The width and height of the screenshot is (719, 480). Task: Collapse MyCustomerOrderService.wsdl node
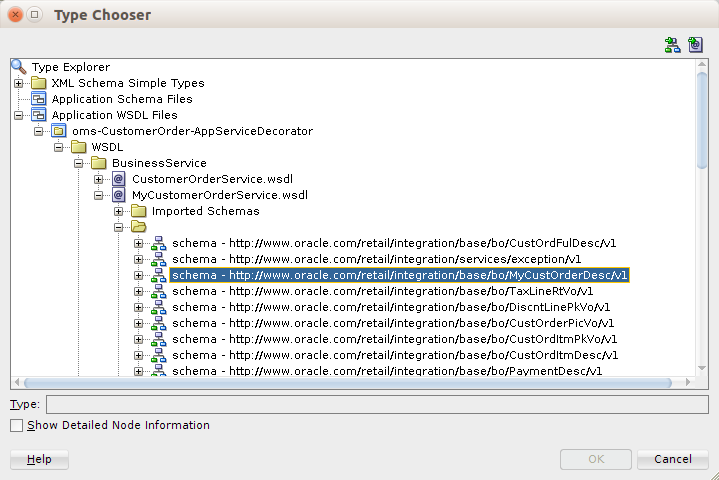point(99,196)
